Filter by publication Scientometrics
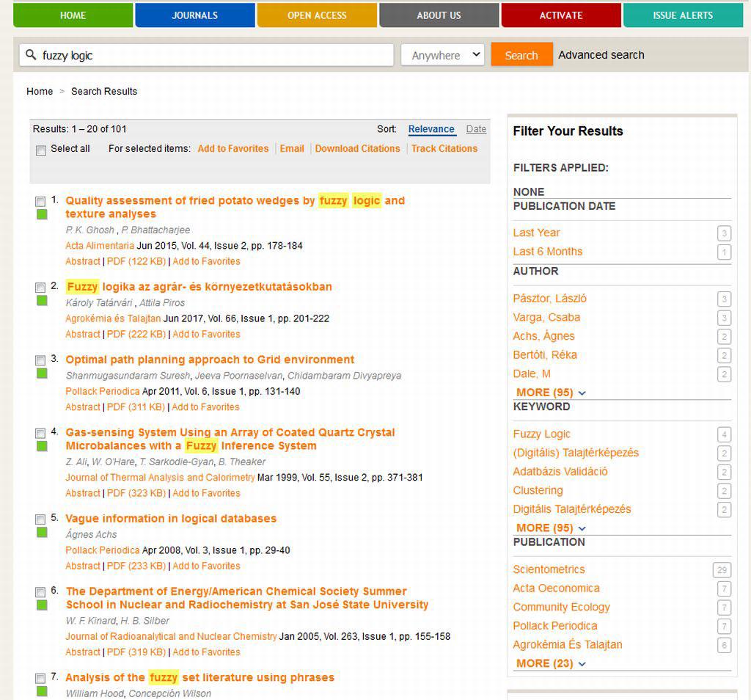The width and height of the screenshot is (751, 700). coord(549,569)
